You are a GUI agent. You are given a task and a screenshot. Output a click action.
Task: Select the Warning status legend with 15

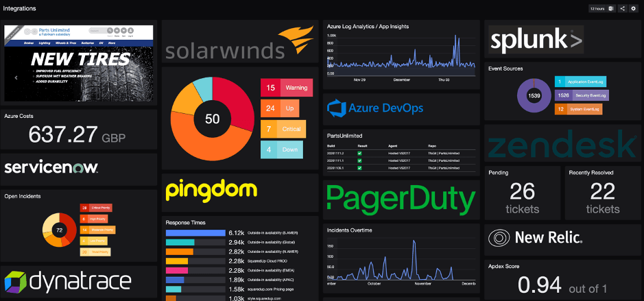point(287,88)
